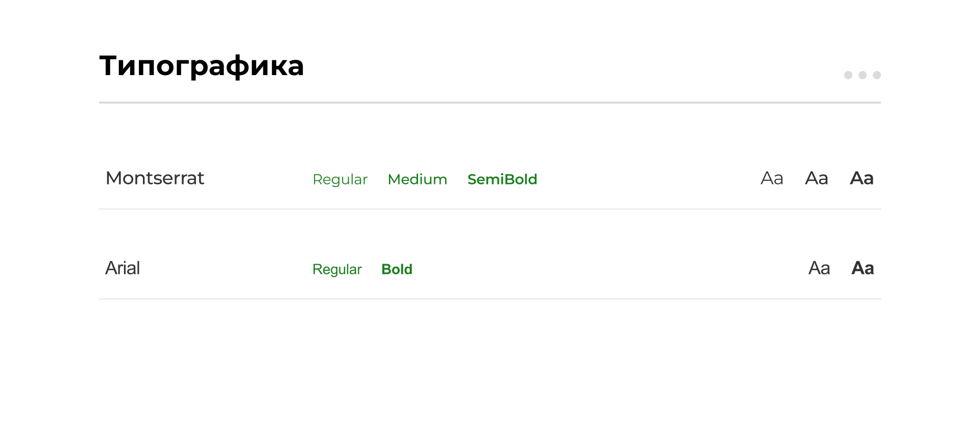Select the Arial Regular weight label

[x=337, y=269]
